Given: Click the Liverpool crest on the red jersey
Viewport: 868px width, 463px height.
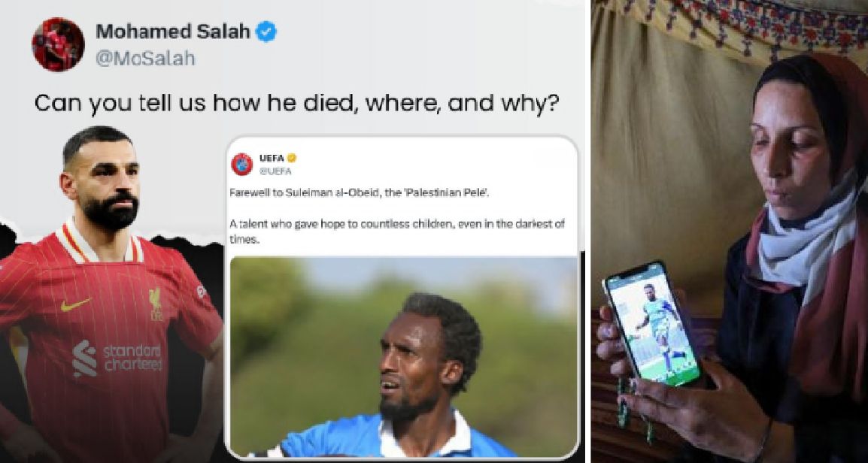Looking at the screenshot, I should tap(156, 304).
